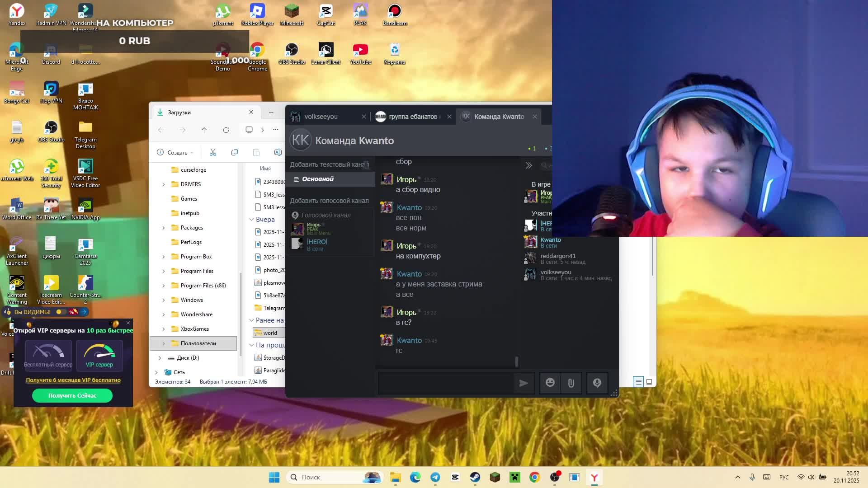The image size is (868, 488).
Task: Select the Основной text channel
Action: 317,179
